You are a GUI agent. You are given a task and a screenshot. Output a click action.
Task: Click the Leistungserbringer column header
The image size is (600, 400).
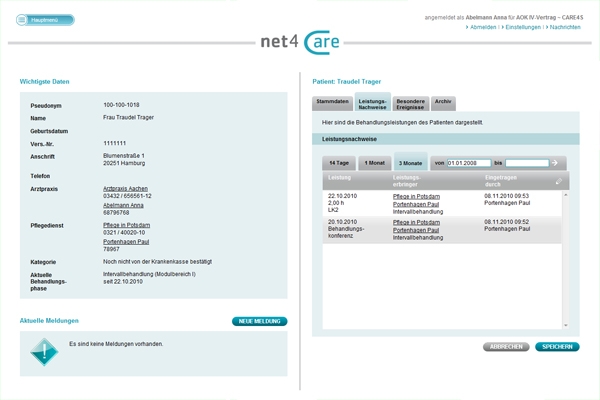(406, 181)
